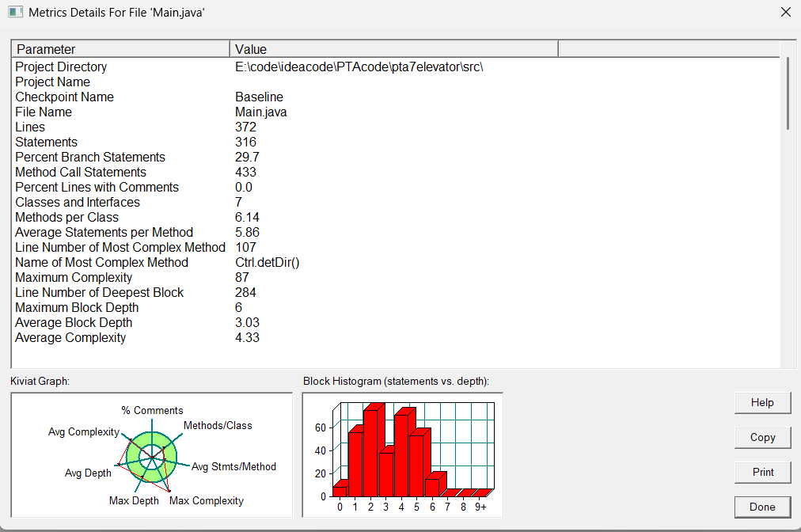Click the Ctrl.detDir() method name value
801x532 pixels.
(268, 263)
